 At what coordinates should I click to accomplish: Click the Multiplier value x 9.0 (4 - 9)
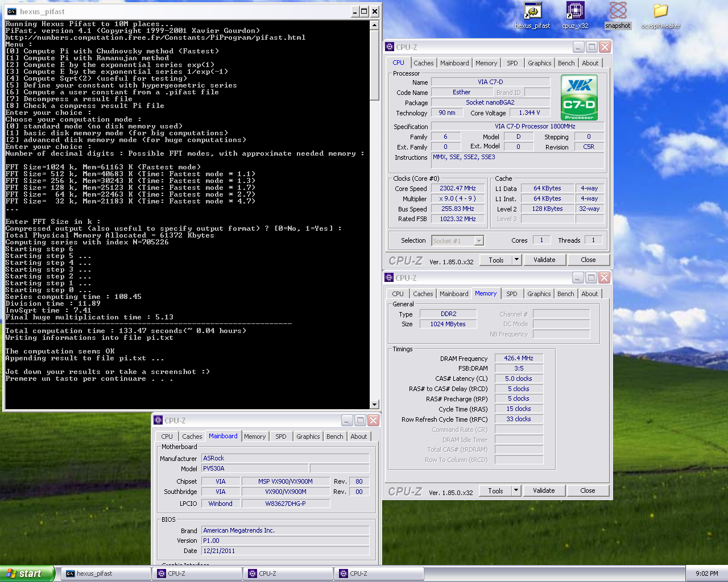coord(457,198)
